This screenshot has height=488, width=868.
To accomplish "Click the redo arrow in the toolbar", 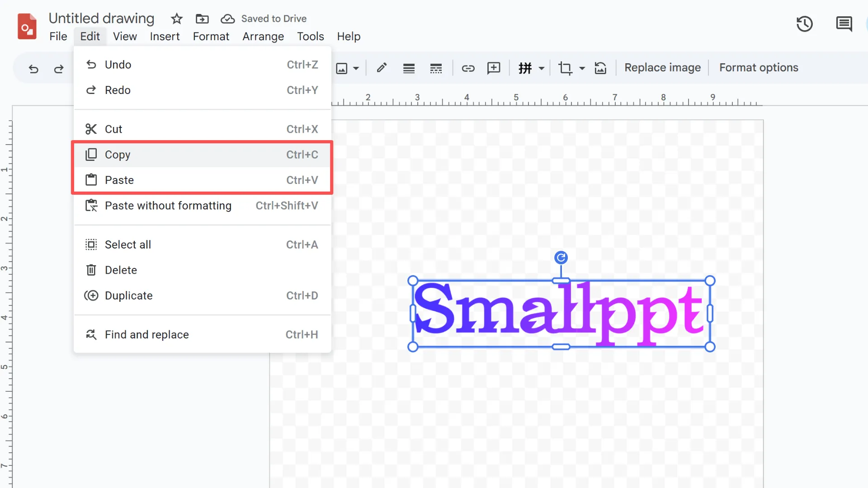I will point(59,69).
